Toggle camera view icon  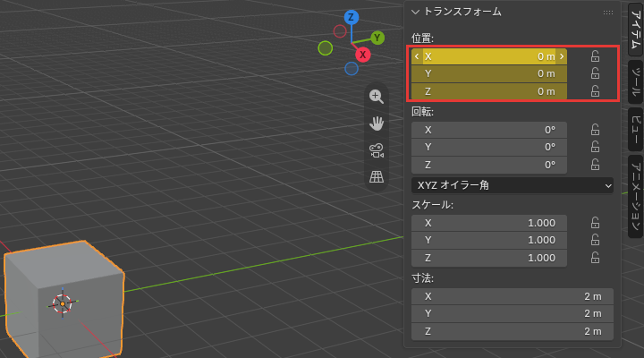click(x=377, y=150)
